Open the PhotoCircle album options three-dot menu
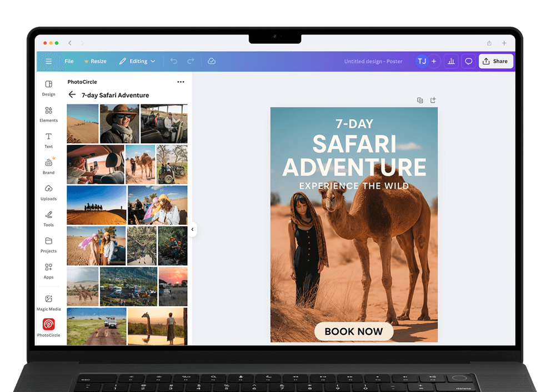Image resolution: width=551 pixels, height=392 pixels. tap(180, 82)
